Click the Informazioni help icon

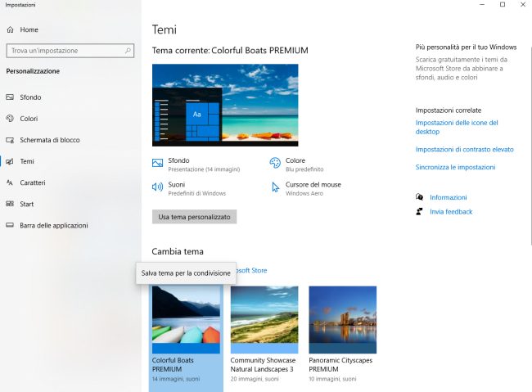[419, 197]
